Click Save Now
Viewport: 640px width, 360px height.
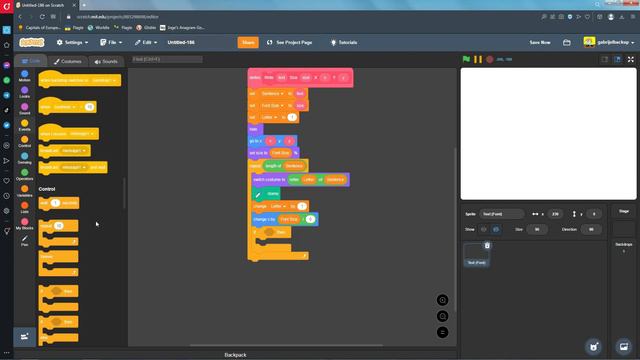pos(540,42)
